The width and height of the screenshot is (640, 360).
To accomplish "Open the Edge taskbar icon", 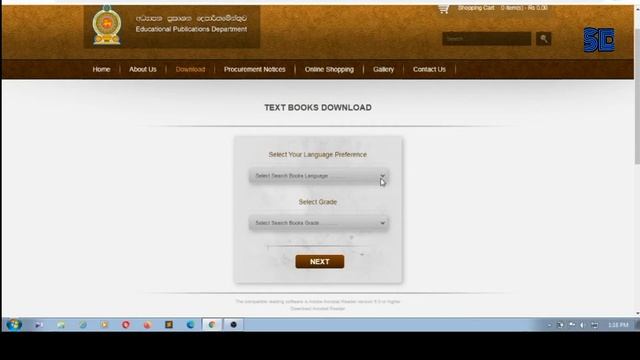I will point(190,324).
